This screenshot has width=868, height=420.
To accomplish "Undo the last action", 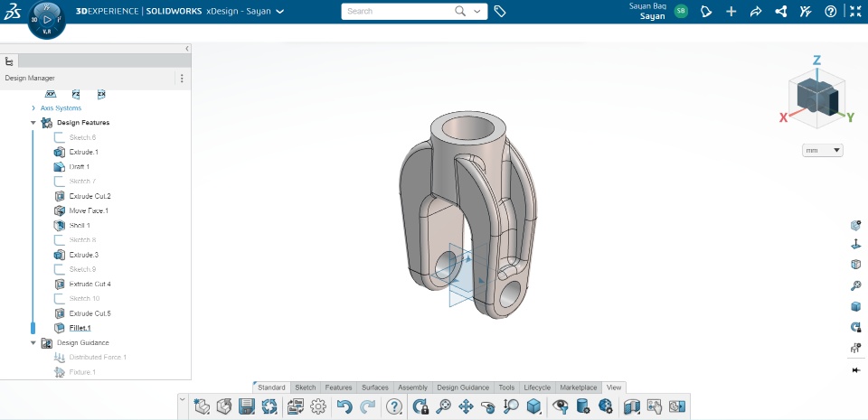I will point(344,407).
